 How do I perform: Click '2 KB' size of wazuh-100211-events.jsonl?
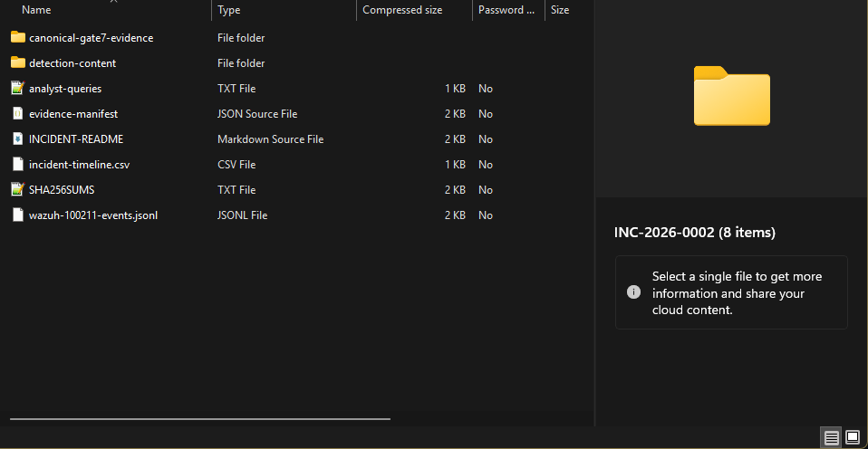[x=455, y=215]
